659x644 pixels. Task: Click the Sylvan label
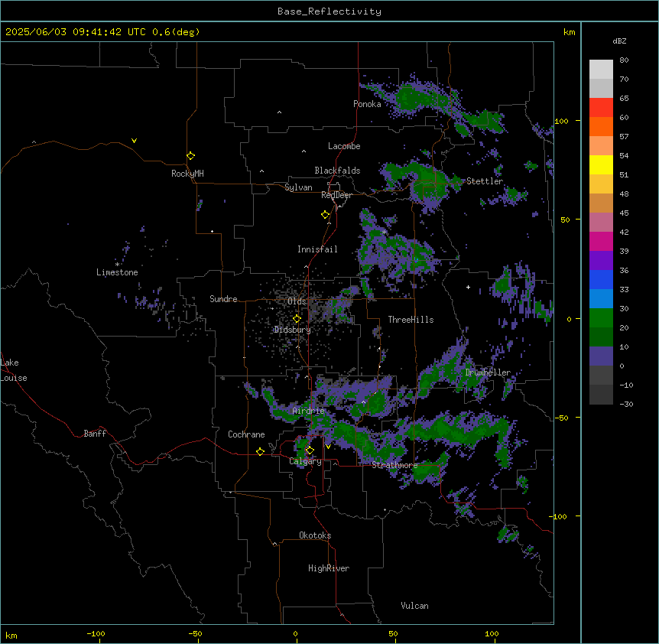(x=298, y=187)
